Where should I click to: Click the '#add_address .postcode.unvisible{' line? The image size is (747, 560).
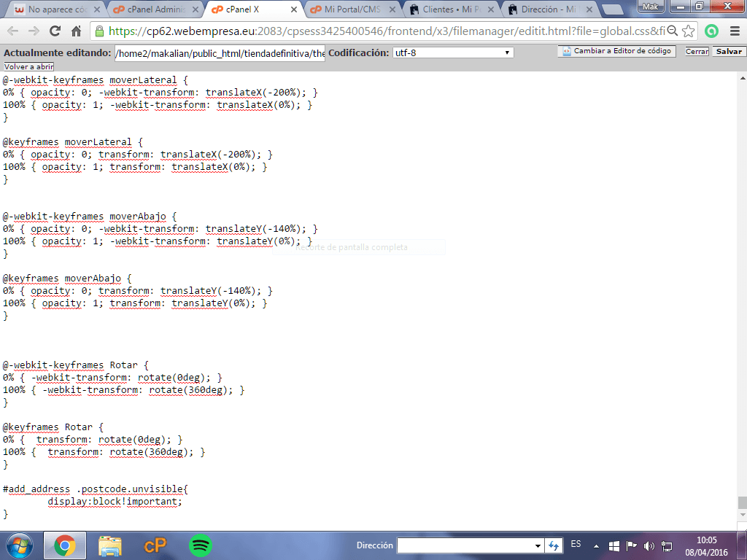pos(96,489)
